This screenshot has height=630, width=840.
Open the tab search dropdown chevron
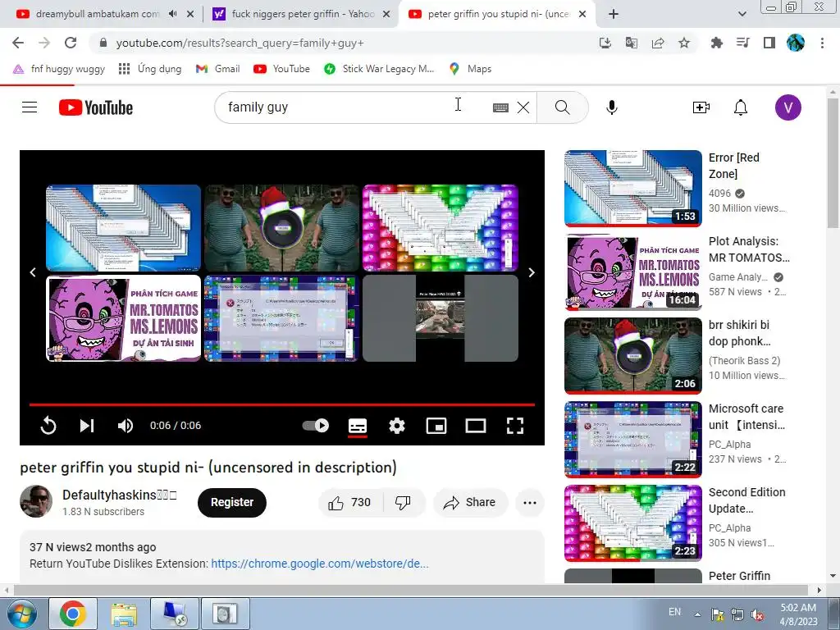pyautogui.click(x=742, y=14)
